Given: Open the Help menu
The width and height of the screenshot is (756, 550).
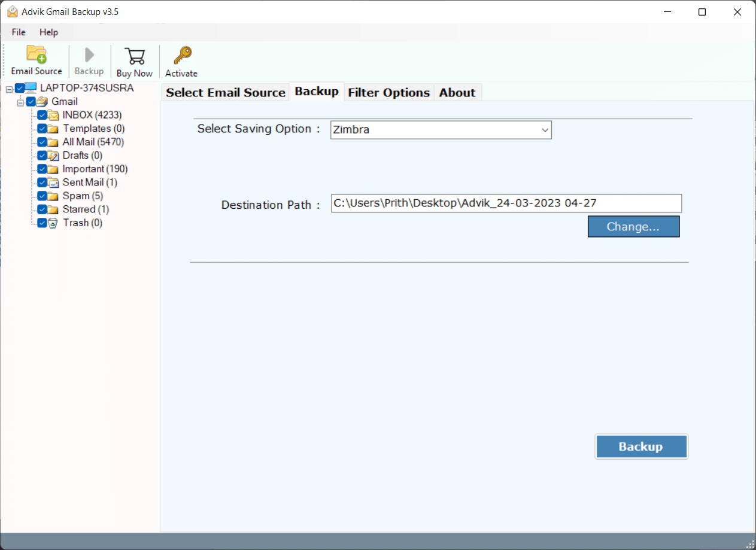Looking at the screenshot, I should [49, 32].
